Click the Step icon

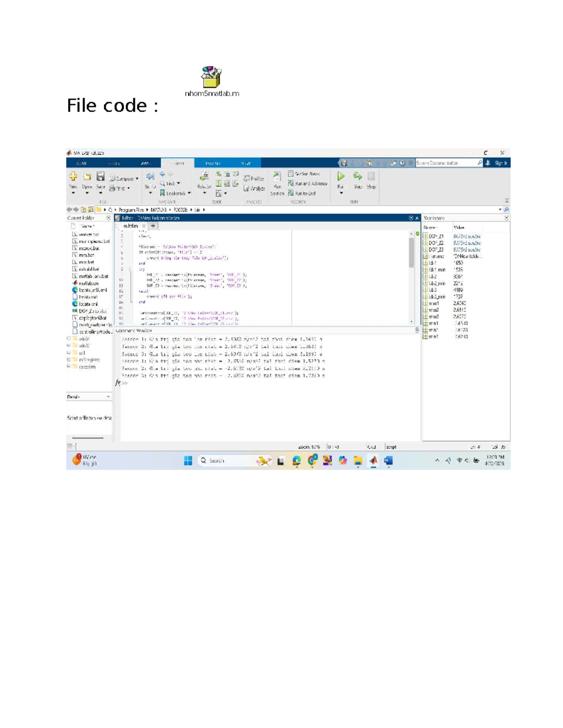[x=358, y=176]
